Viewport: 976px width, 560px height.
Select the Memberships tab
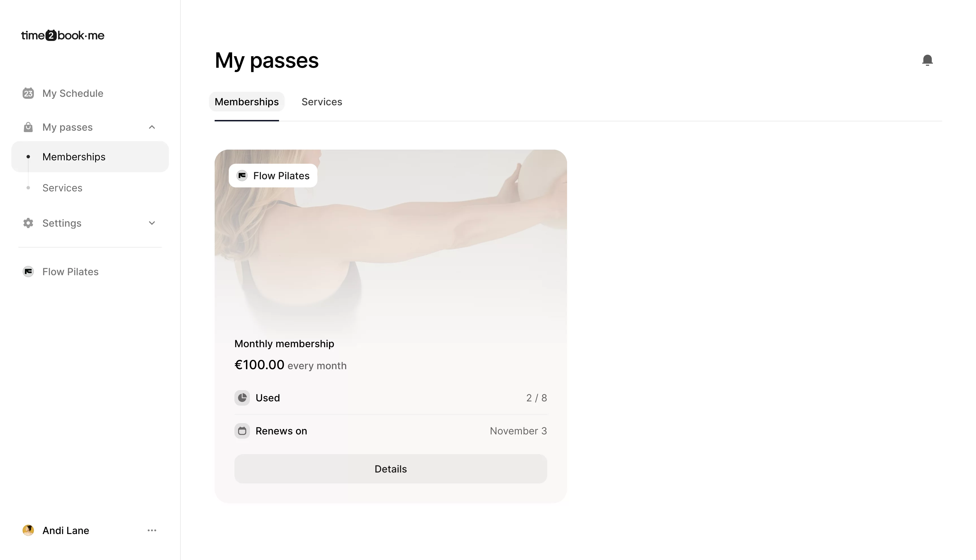click(247, 102)
